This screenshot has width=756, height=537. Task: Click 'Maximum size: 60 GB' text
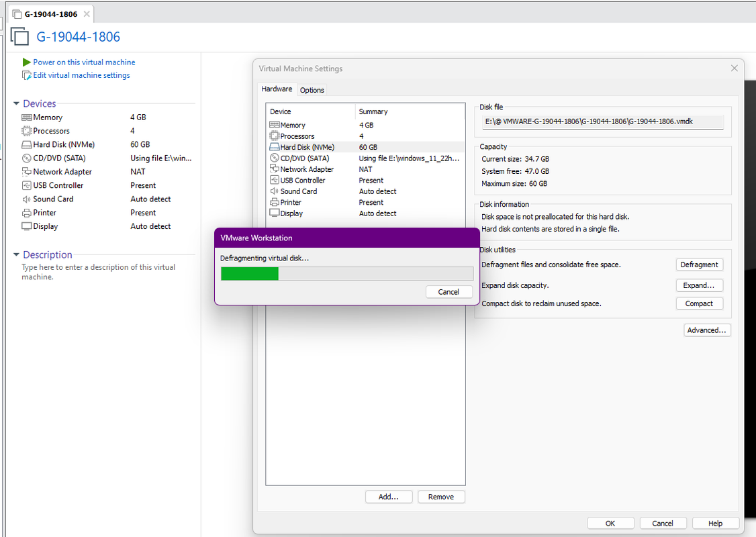pyautogui.click(x=514, y=184)
